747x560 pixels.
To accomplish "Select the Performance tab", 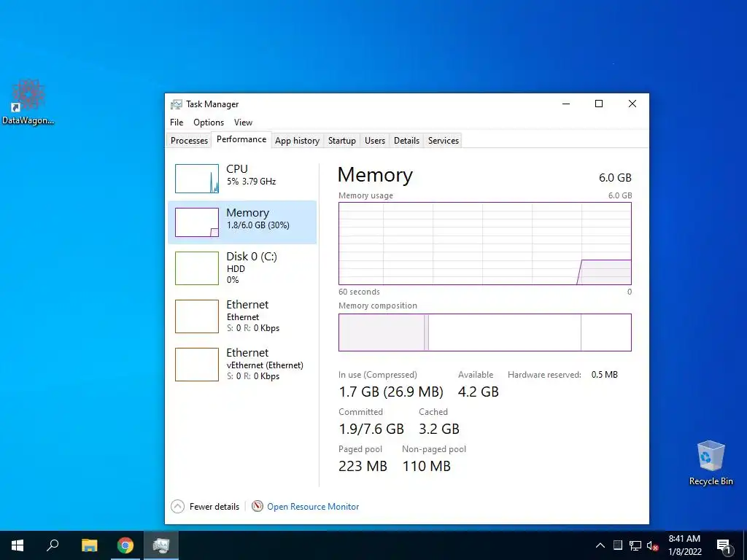I will pos(241,139).
